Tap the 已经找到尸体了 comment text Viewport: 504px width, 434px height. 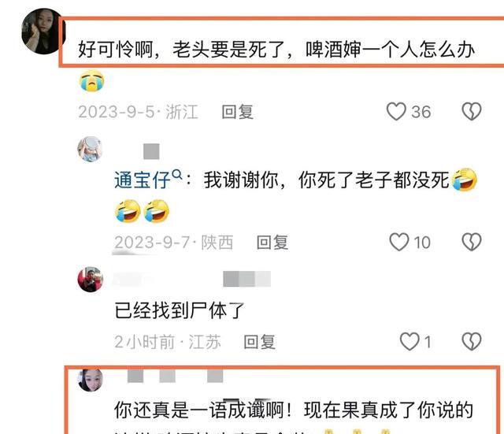pos(180,310)
